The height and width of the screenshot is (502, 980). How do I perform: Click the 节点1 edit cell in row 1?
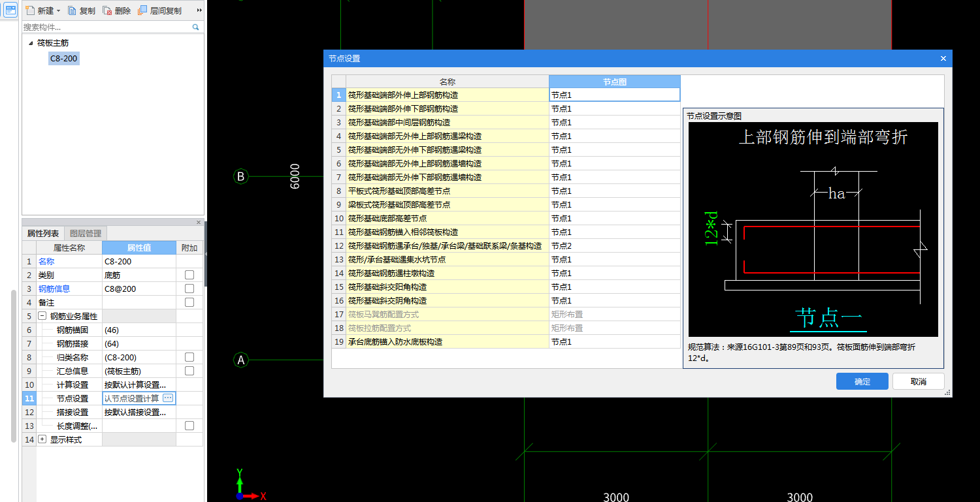[614, 95]
